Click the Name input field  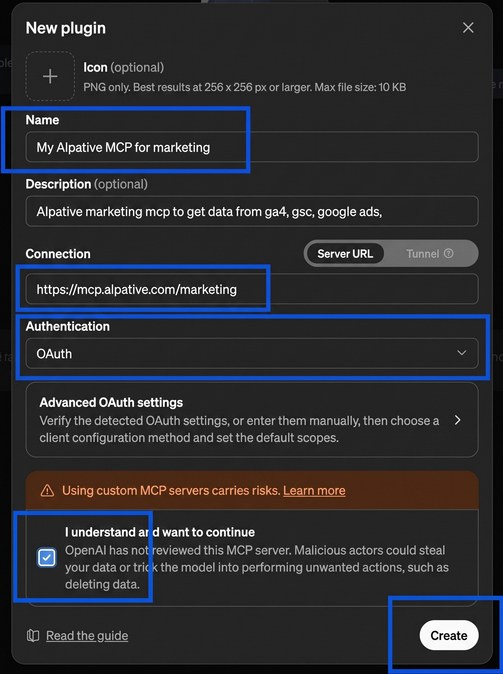(252, 147)
